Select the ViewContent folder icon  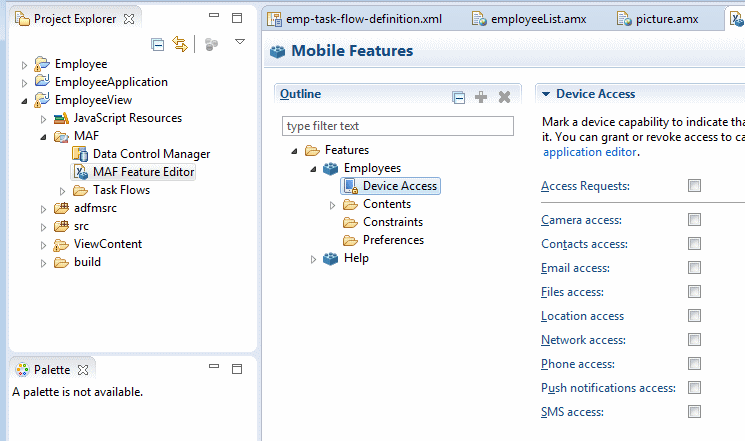(x=61, y=244)
